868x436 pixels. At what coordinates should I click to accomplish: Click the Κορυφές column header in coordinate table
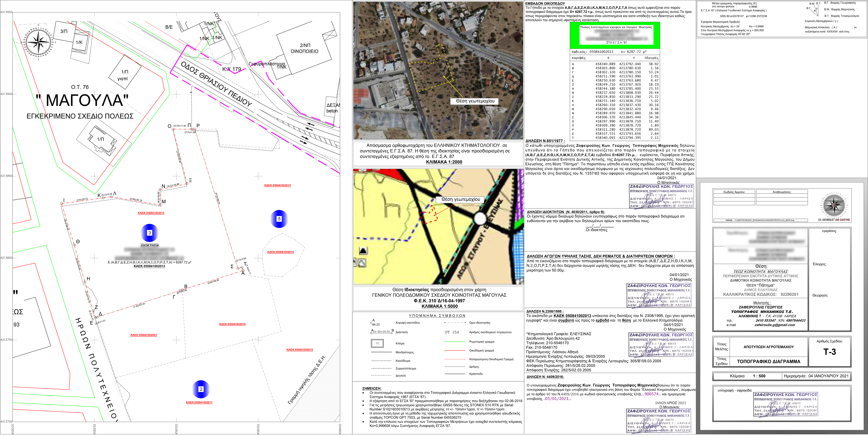[579, 58]
